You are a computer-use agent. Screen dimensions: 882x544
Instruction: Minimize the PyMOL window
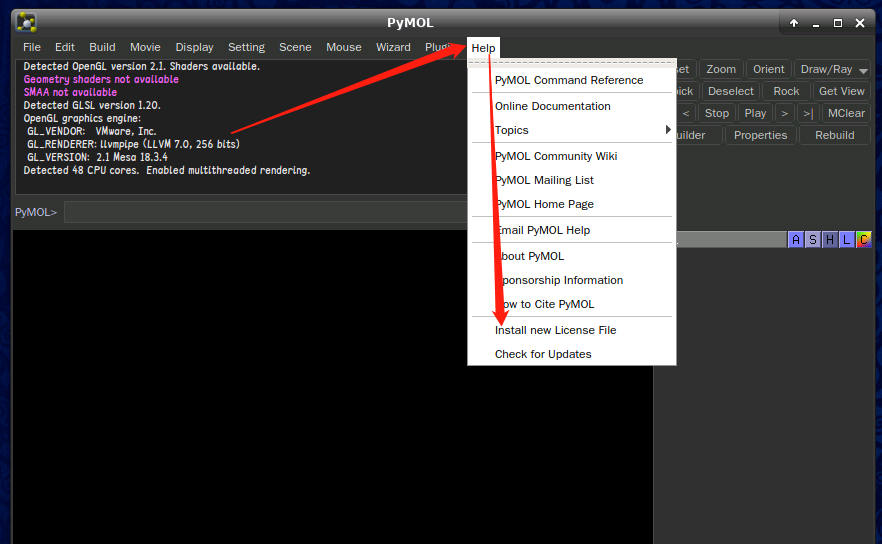click(816, 24)
